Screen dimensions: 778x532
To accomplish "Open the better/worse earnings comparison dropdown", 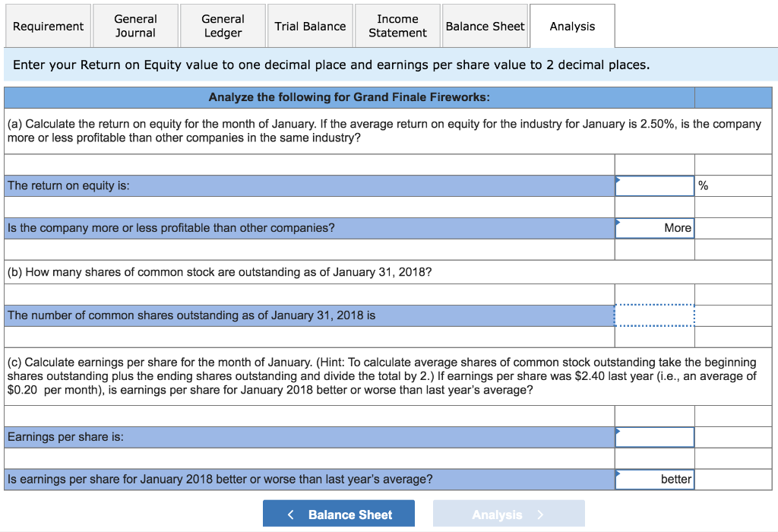I will [654, 479].
